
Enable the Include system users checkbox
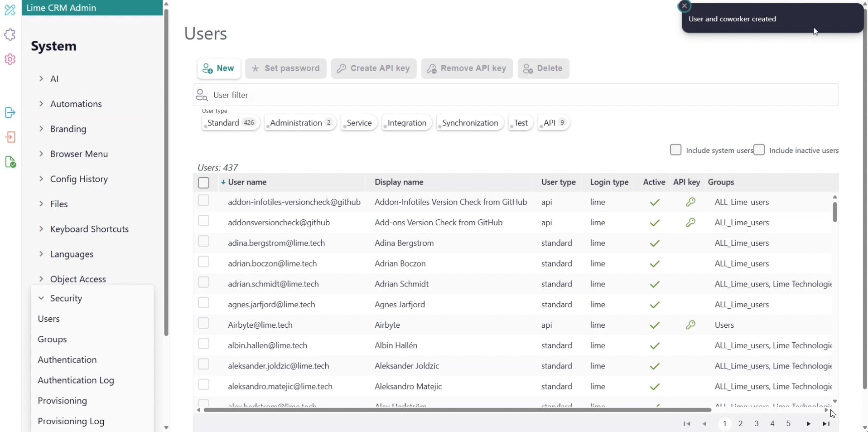[675, 150]
